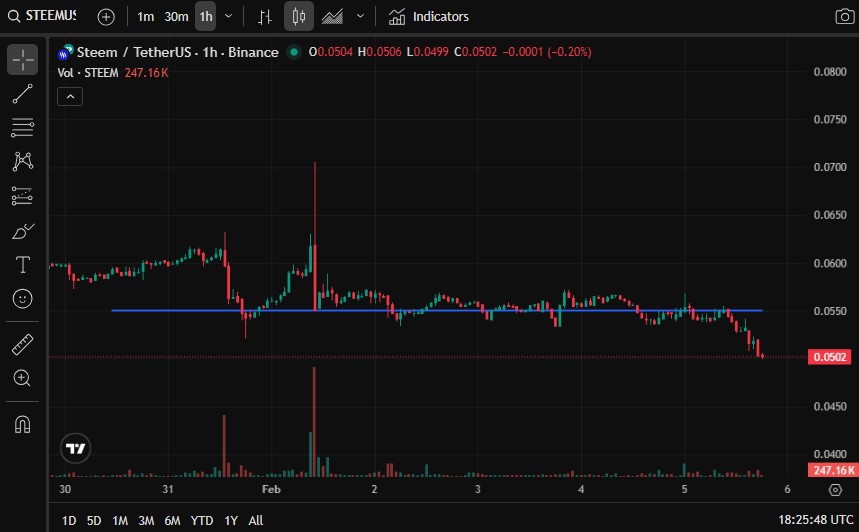Select the ruler measure tool
Image resolution: width=859 pixels, height=532 pixels.
(x=22, y=345)
